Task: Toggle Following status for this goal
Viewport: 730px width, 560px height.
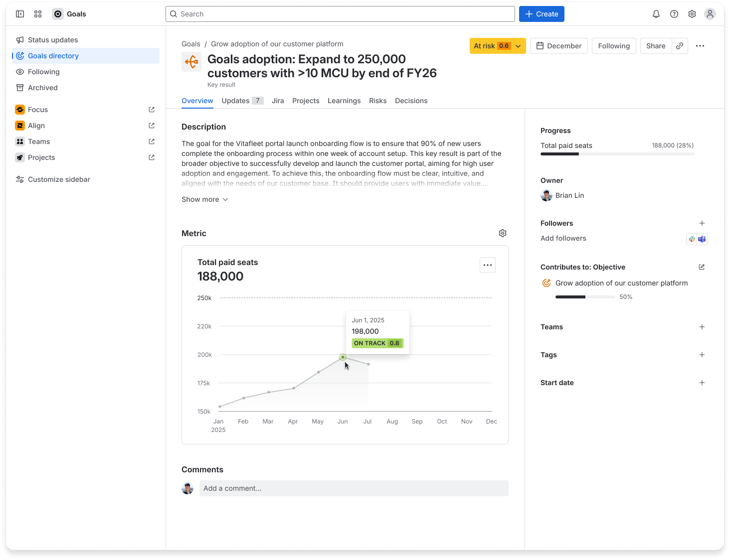Action: pyautogui.click(x=614, y=45)
